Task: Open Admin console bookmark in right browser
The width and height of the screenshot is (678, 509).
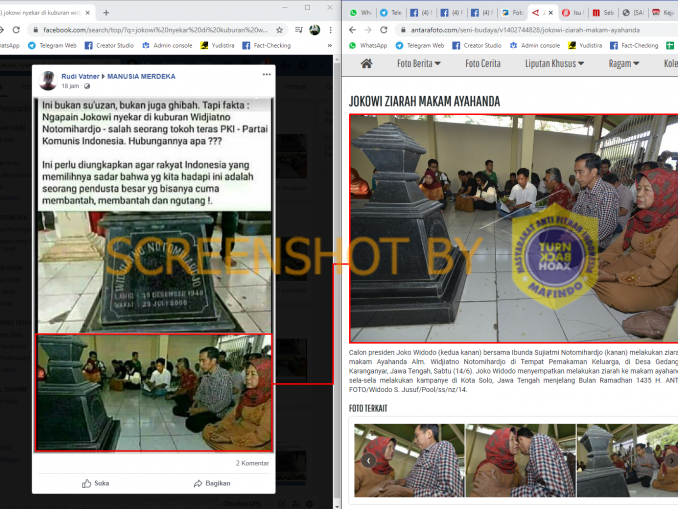Action: point(534,45)
